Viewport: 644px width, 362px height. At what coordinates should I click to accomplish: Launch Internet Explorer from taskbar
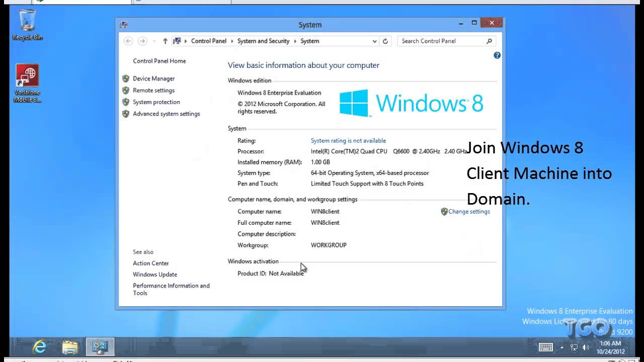(x=40, y=346)
